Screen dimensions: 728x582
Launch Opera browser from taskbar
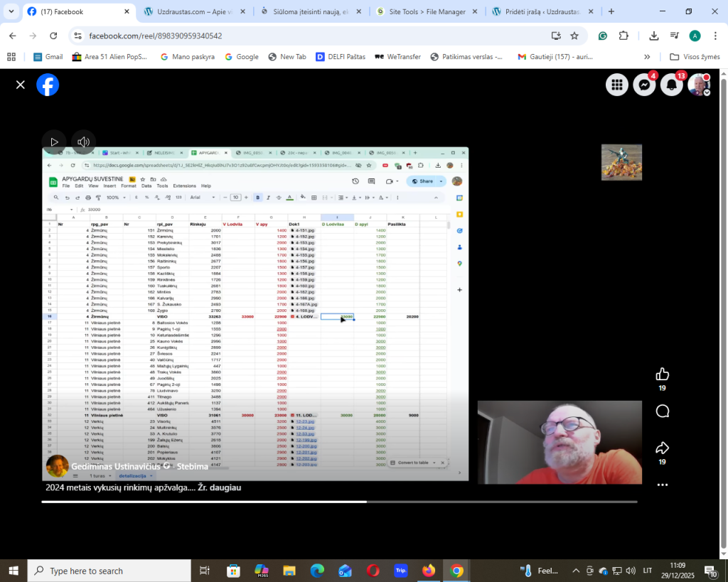click(373, 571)
